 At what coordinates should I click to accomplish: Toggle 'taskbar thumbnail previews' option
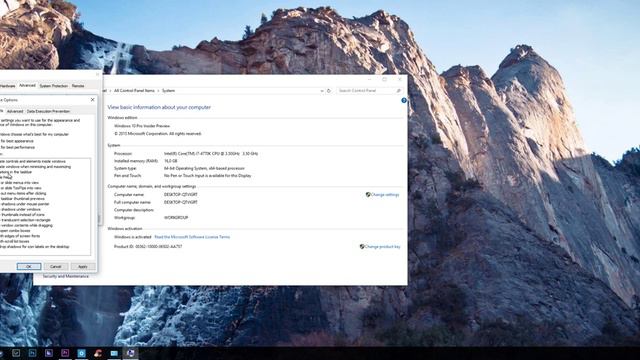[x=22, y=199]
